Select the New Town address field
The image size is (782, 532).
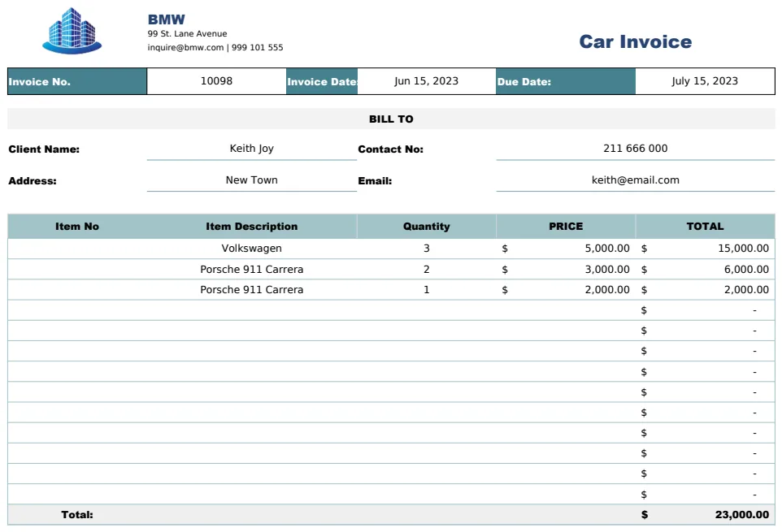pyautogui.click(x=252, y=180)
